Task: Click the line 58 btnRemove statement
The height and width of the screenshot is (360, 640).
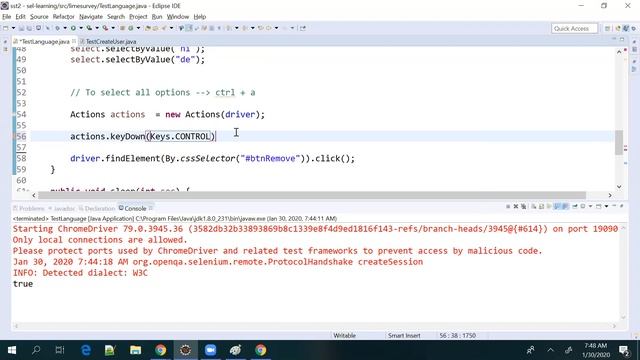Action: pos(212,158)
